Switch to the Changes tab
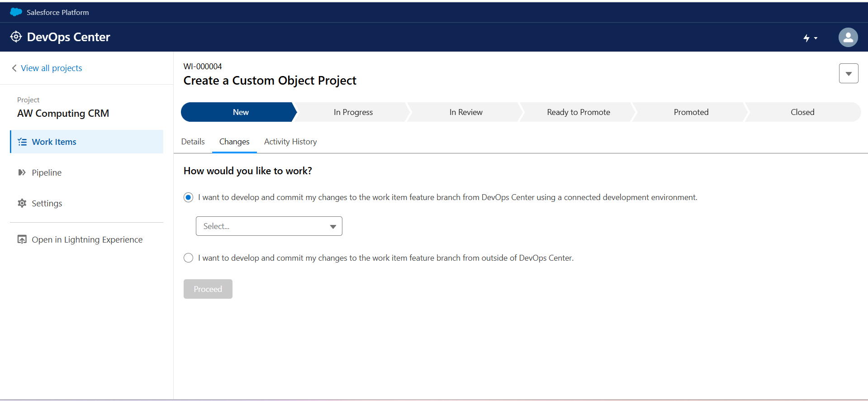This screenshot has height=401, width=868. [234, 142]
